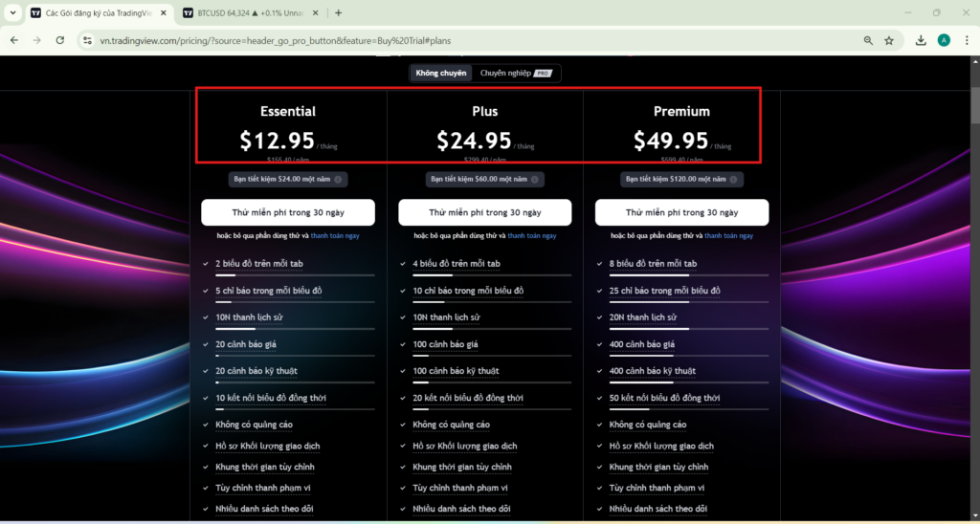This screenshot has height=524, width=980.
Task: Click "100 cảnh báo giá" in Plus
Action: [x=446, y=344]
